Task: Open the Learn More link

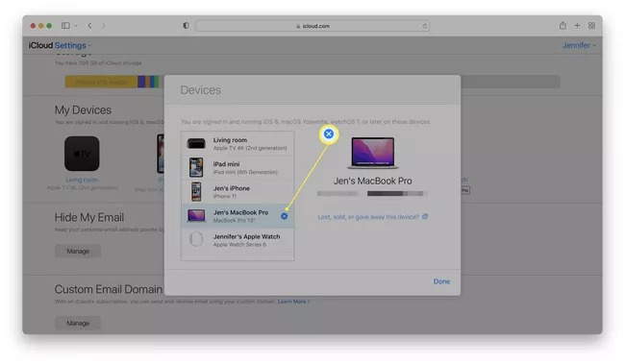Action: tap(294, 302)
